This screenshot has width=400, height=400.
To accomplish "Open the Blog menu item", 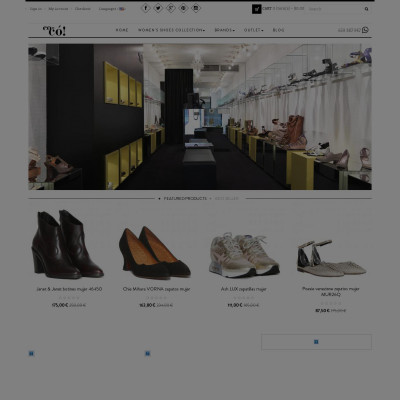I will 278,30.
